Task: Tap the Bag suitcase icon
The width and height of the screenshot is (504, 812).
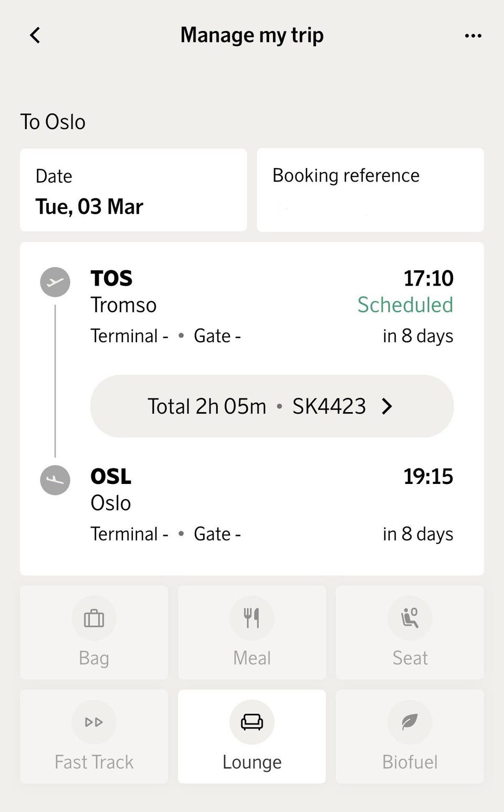Action: pos(94,618)
